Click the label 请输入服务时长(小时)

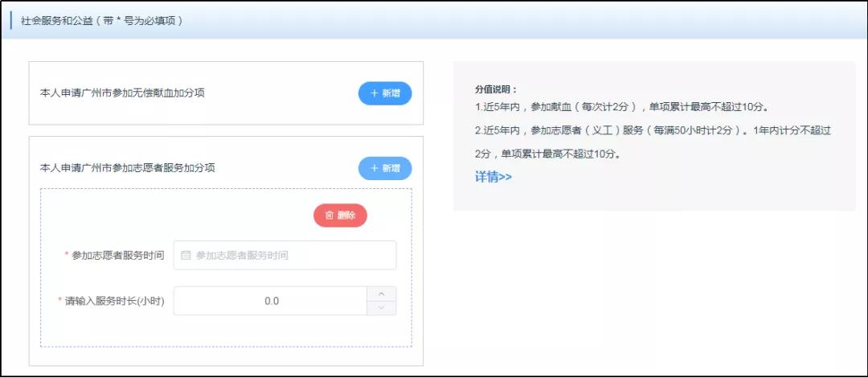coord(115,301)
